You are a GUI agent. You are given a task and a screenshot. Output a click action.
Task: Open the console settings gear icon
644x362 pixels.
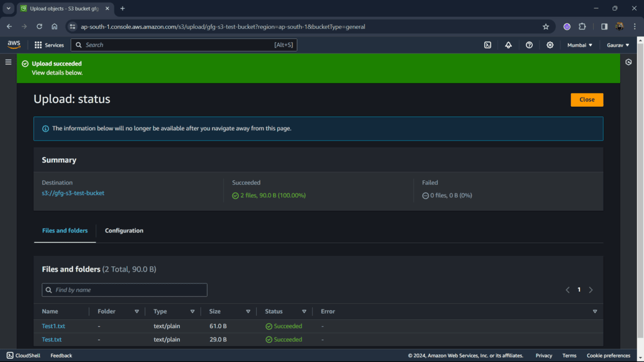550,45
